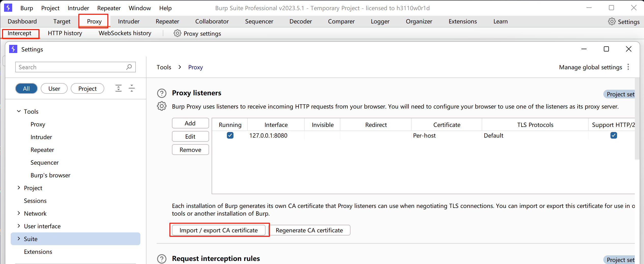Click the collapse all sections icon
644x264 pixels.
(132, 88)
